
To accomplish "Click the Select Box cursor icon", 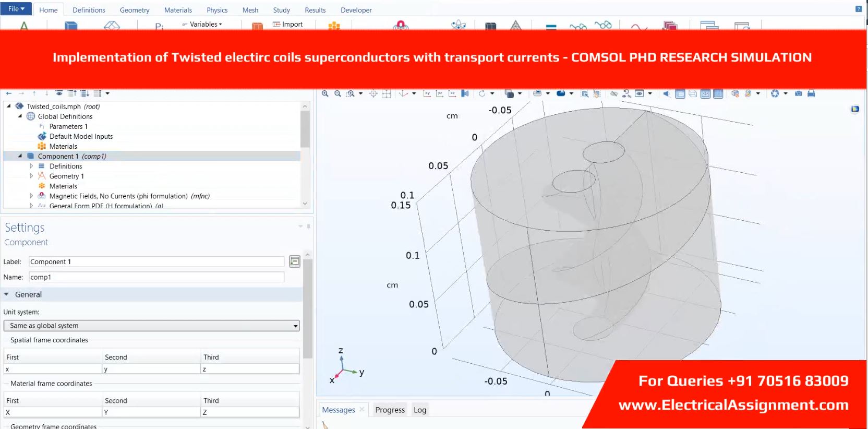I will click(585, 93).
